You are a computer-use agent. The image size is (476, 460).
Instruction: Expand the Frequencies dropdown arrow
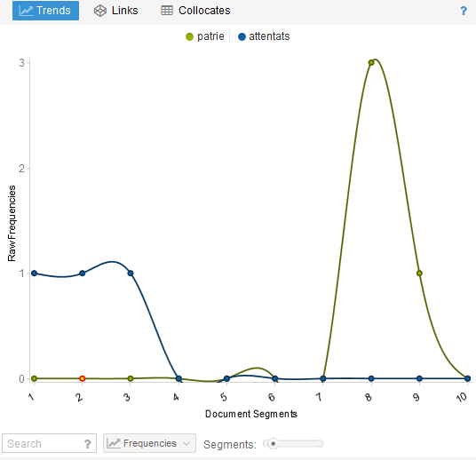click(186, 444)
